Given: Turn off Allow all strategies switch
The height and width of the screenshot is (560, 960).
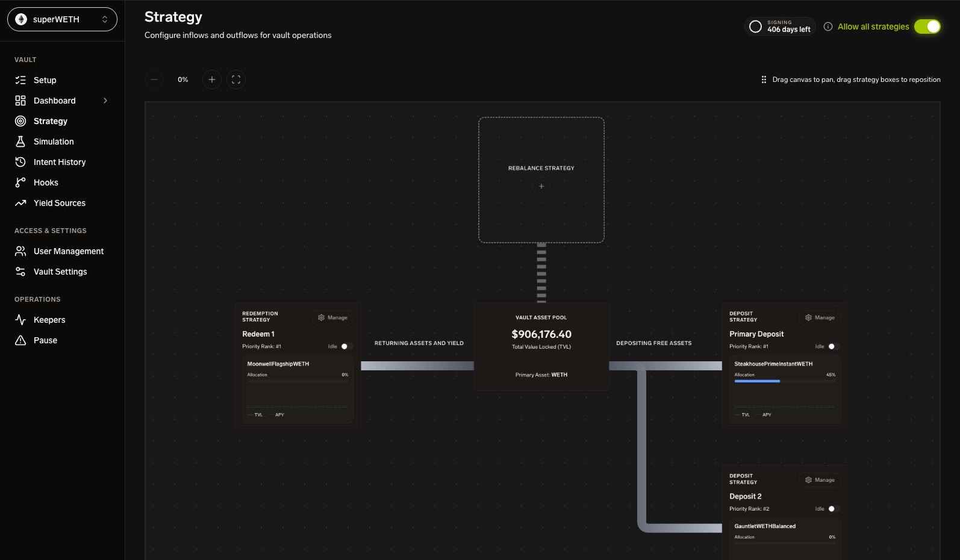Looking at the screenshot, I should pyautogui.click(x=927, y=26).
